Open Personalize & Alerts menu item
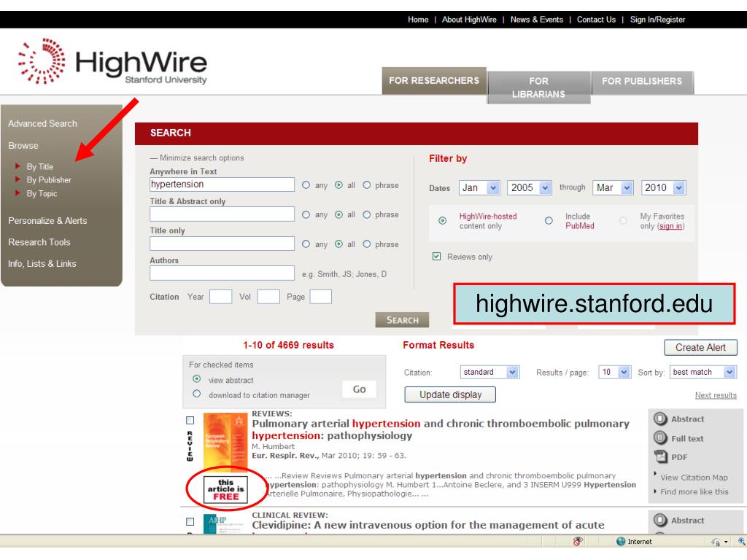 coord(47,220)
